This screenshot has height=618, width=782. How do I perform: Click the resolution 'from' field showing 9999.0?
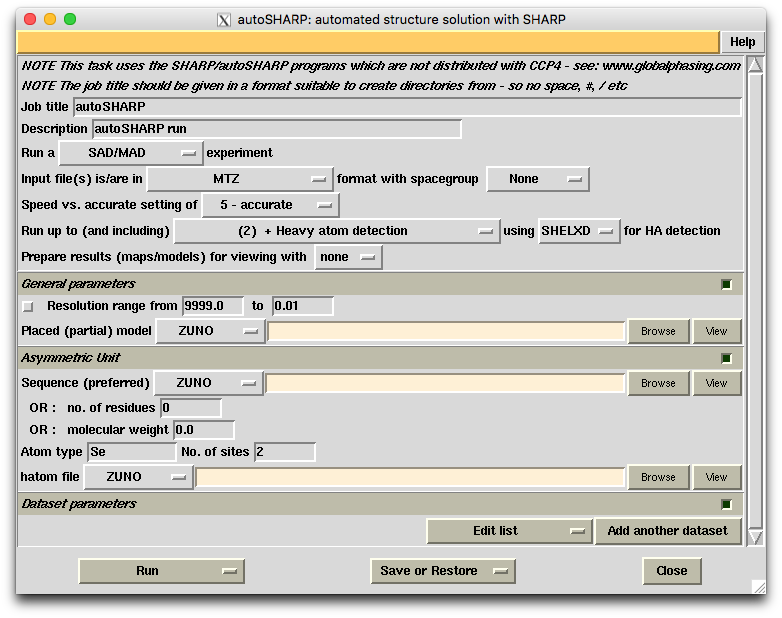(x=213, y=306)
